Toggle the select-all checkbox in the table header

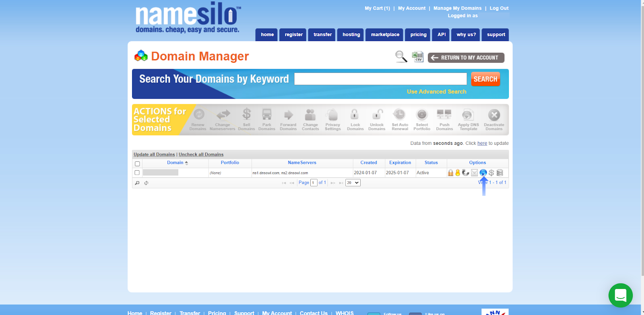[x=137, y=164]
